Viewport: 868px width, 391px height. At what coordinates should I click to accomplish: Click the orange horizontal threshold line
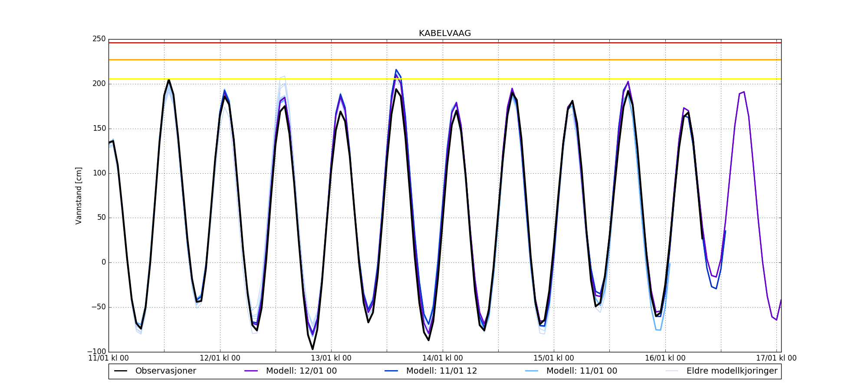[445, 60]
